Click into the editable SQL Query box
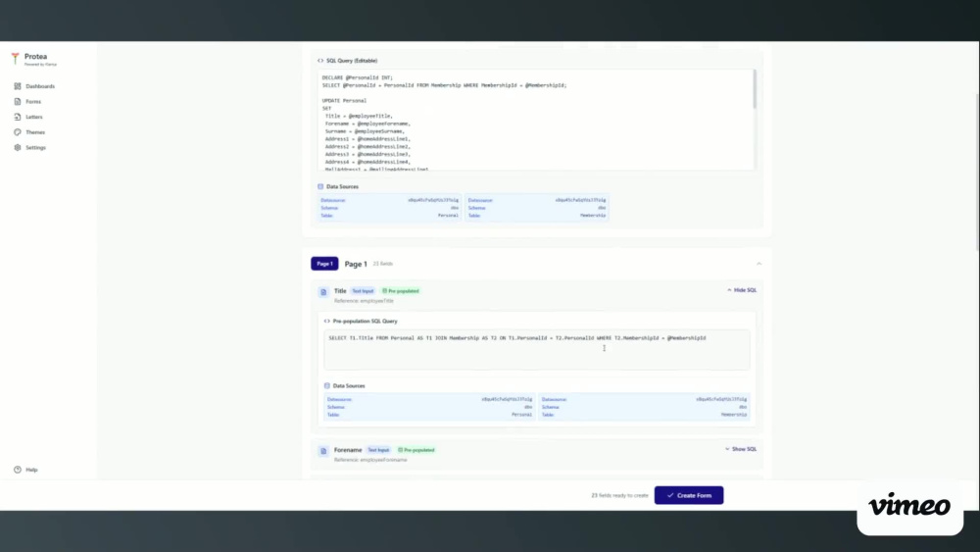This screenshot has width=980, height=552. pos(535,120)
